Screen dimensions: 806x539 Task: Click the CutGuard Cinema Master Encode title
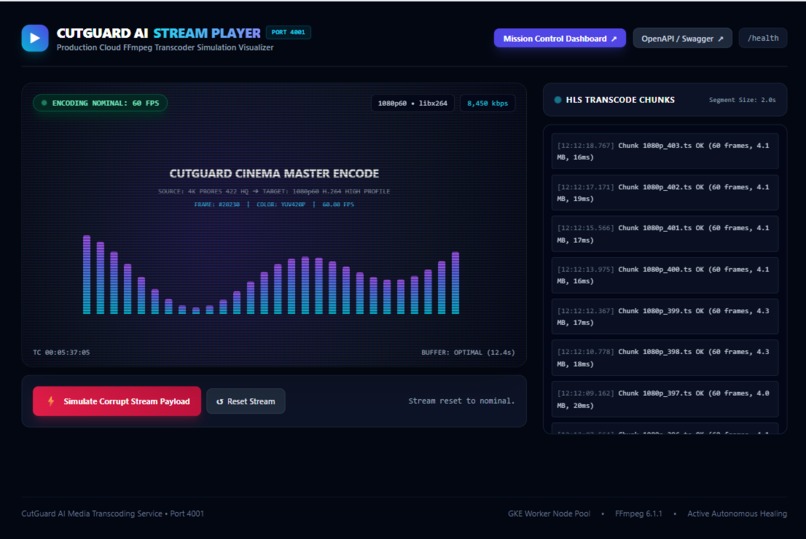pyautogui.click(x=274, y=174)
